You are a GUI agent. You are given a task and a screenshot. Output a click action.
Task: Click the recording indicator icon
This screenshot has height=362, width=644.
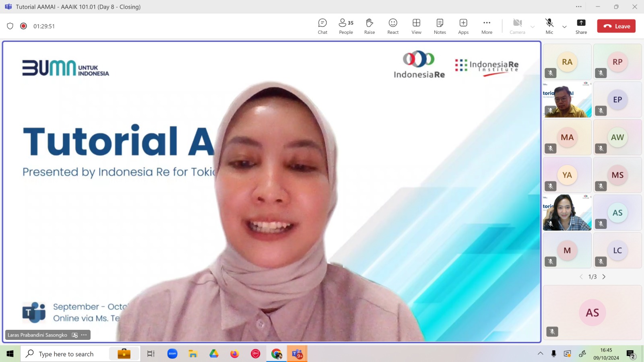click(x=24, y=26)
